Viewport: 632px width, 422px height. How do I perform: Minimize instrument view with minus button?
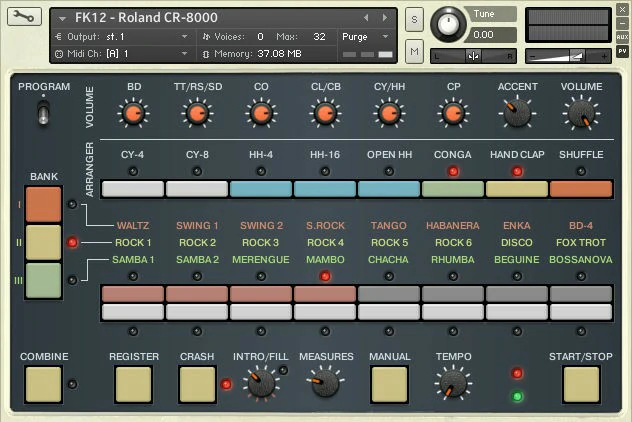click(x=622, y=23)
